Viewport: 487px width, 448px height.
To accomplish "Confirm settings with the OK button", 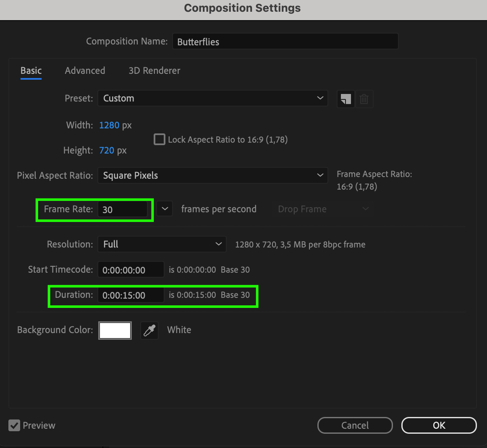I will coord(439,425).
